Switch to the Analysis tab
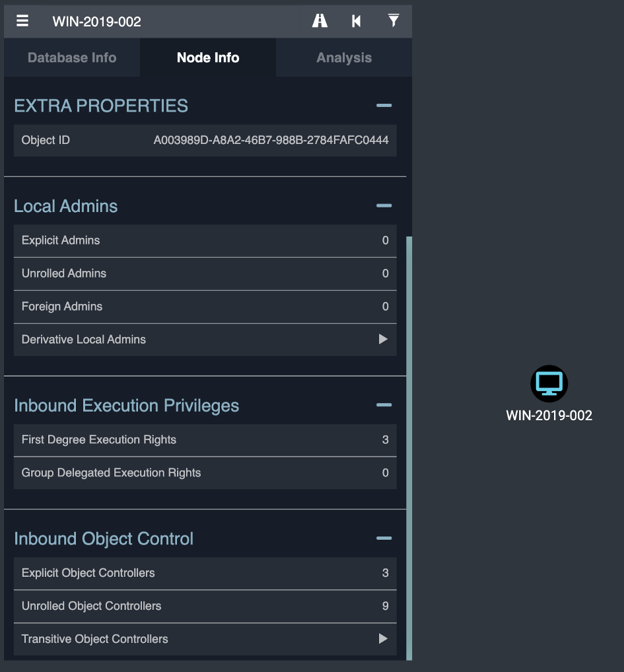624x672 pixels. (344, 57)
